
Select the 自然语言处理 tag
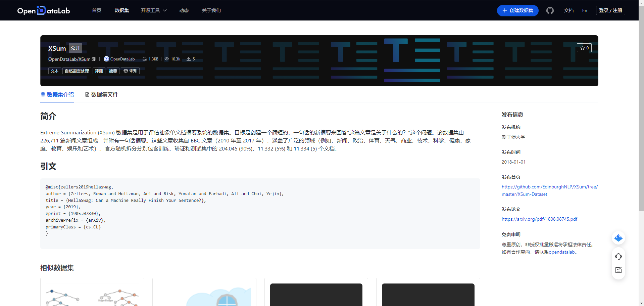77,71
